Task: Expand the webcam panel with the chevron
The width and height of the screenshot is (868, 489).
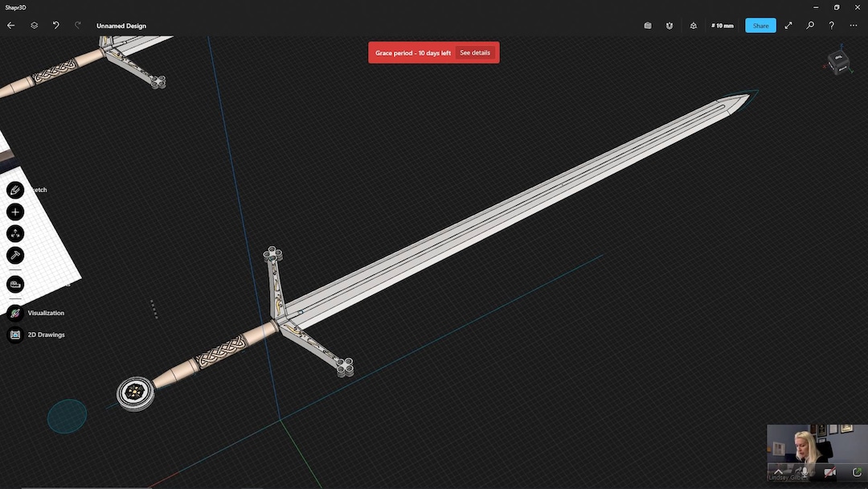Action: [x=778, y=471]
